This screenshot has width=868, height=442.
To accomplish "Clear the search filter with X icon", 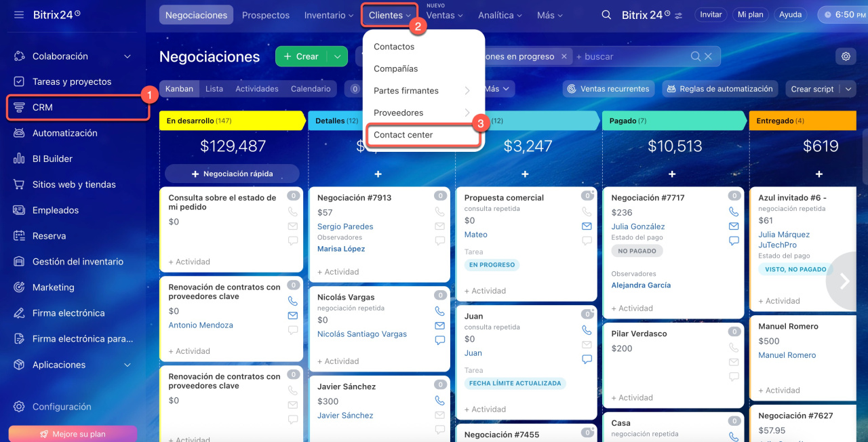I will 709,57.
